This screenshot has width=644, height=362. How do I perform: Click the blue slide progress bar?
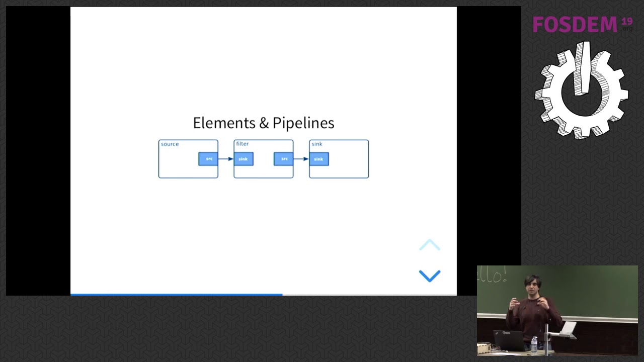[177, 295]
